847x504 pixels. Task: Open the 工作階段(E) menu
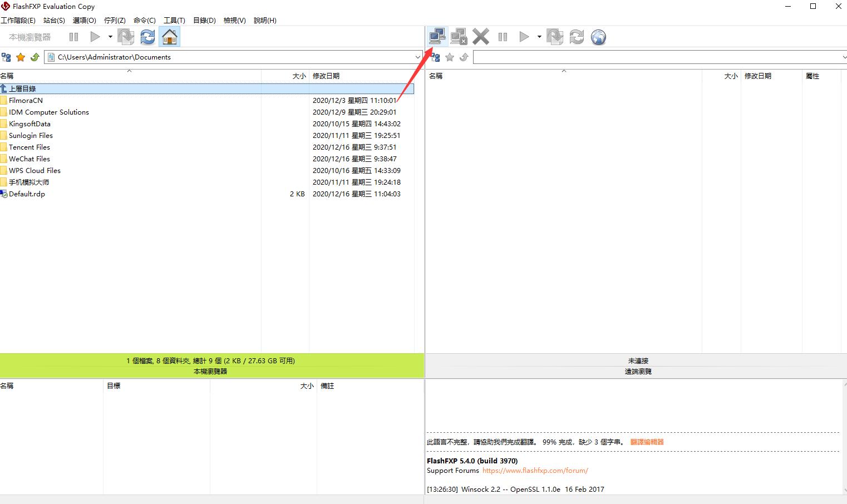[18, 20]
